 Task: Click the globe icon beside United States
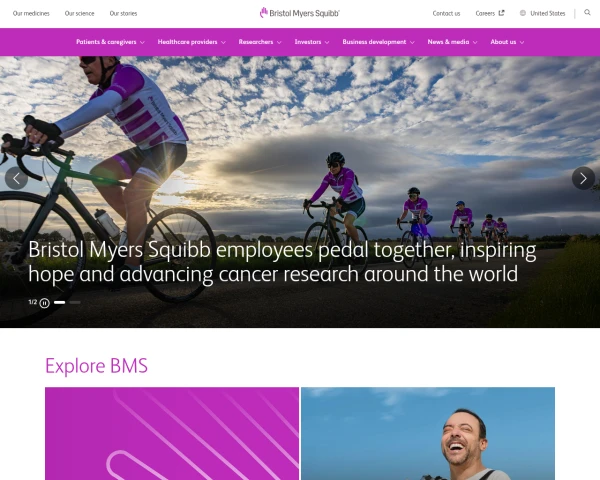pos(523,13)
